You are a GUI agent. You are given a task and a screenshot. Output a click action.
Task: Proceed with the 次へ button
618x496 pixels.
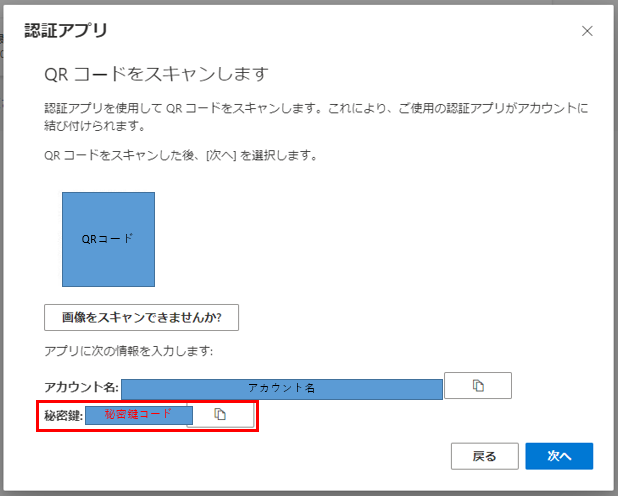(559, 456)
